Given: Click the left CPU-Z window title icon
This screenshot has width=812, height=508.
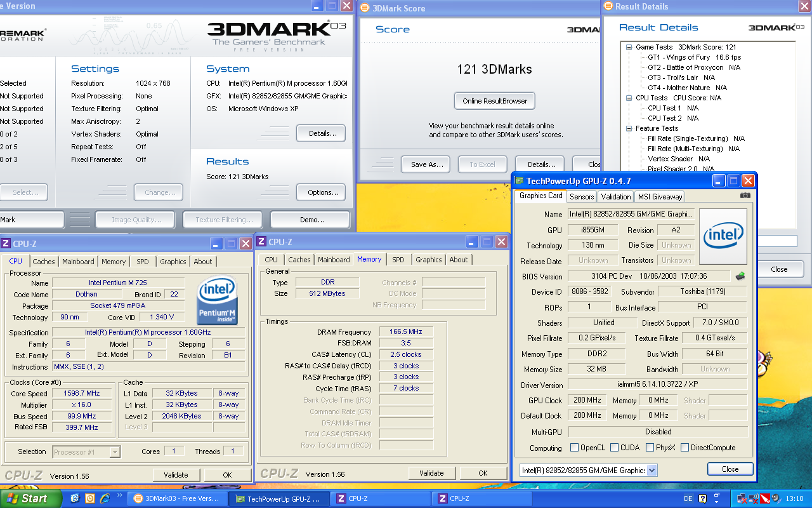Looking at the screenshot, I should [6, 243].
